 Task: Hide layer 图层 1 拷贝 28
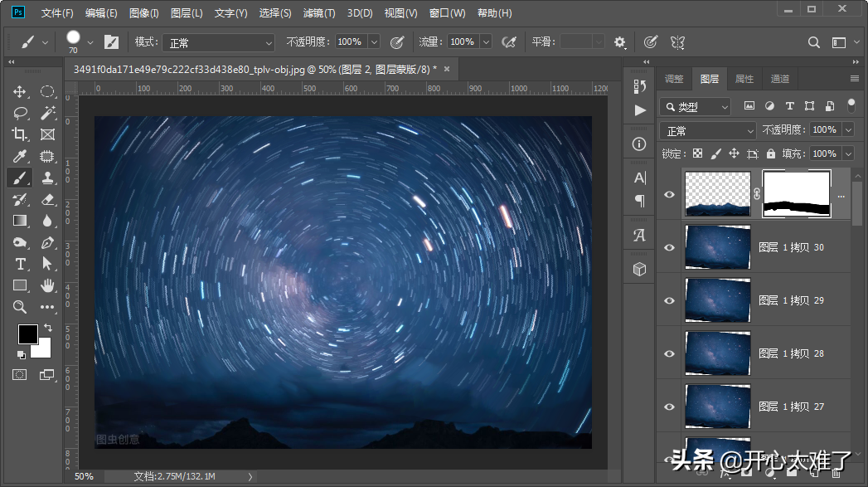click(x=669, y=354)
